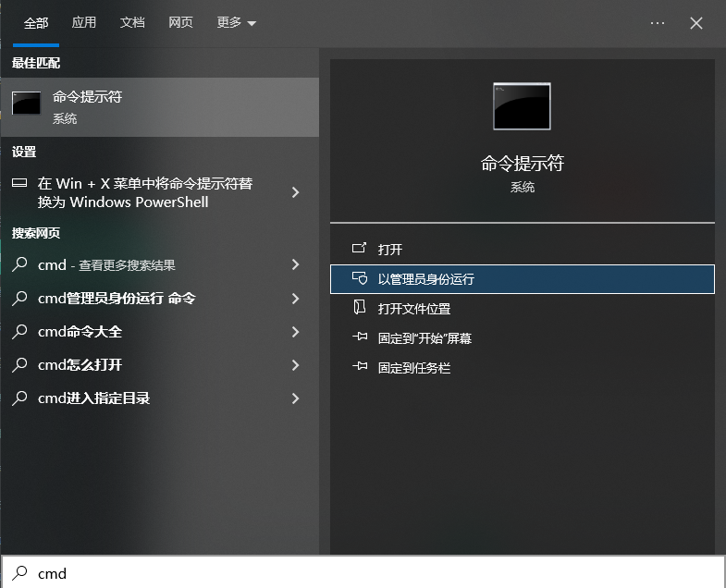726x588 pixels.
Task: Open cmd管理员身份运行 命令 web suggestion
Action: pyautogui.click(x=117, y=299)
